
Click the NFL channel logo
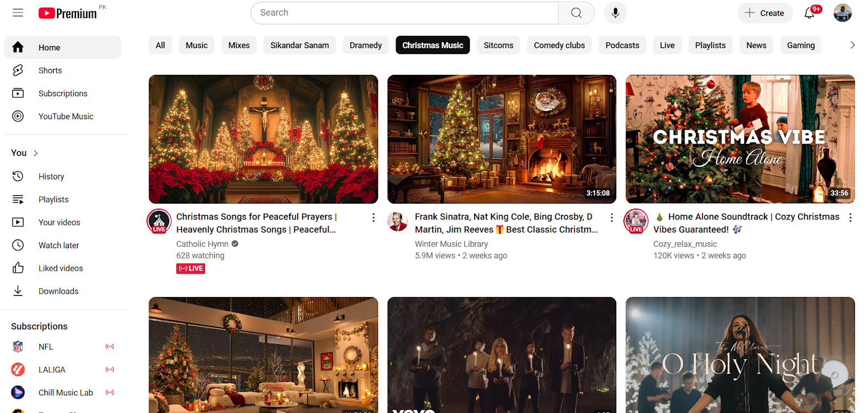(x=18, y=346)
